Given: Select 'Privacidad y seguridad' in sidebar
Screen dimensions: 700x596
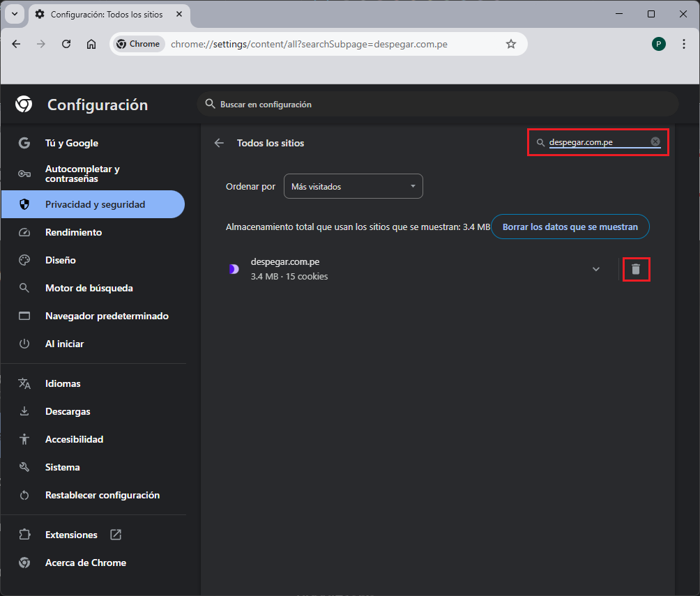Looking at the screenshot, I should pos(93,204).
